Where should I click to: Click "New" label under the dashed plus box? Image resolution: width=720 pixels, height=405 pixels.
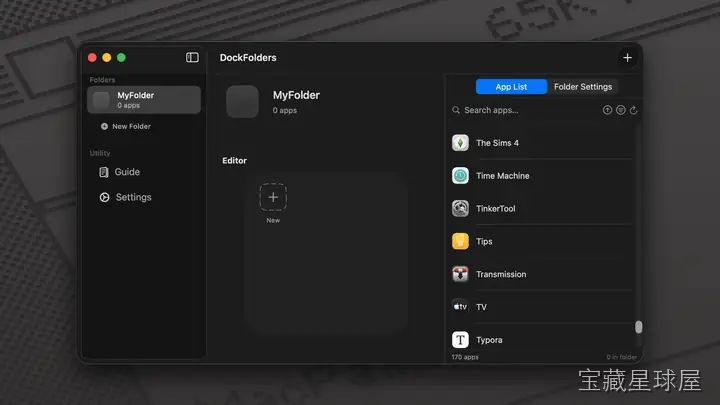pyautogui.click(x=273, y=220)
